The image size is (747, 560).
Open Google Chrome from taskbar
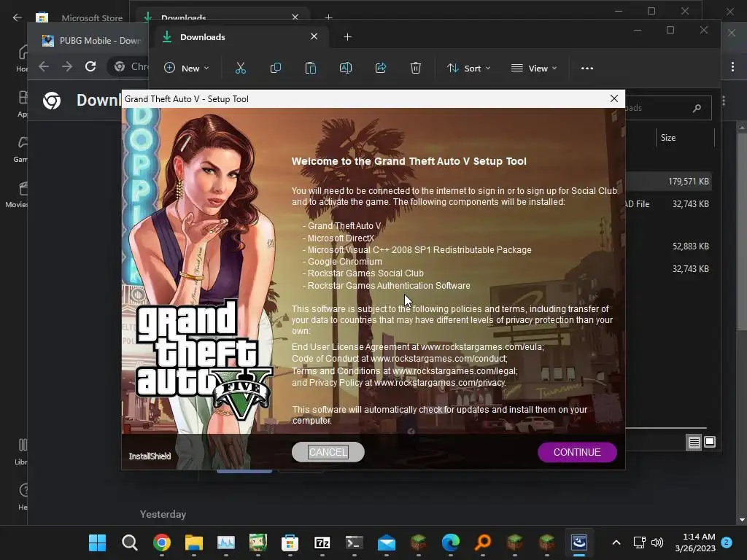[x=162, y=542]
